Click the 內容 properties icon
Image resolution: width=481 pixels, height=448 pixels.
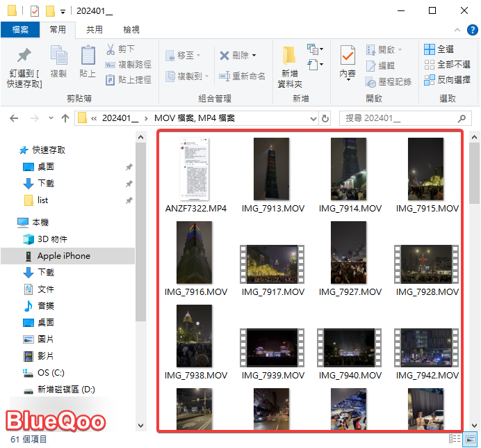click(348, 56)
